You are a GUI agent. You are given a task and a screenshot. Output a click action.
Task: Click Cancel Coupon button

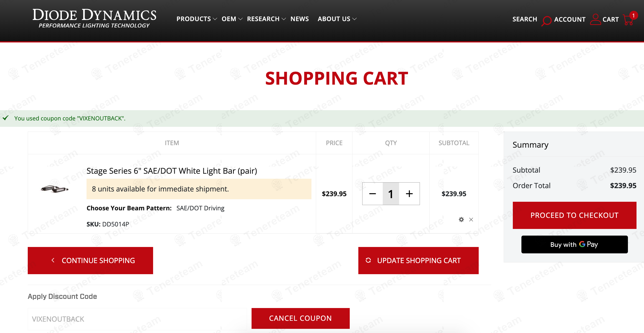pyautogui.click(x=300, y=318)
